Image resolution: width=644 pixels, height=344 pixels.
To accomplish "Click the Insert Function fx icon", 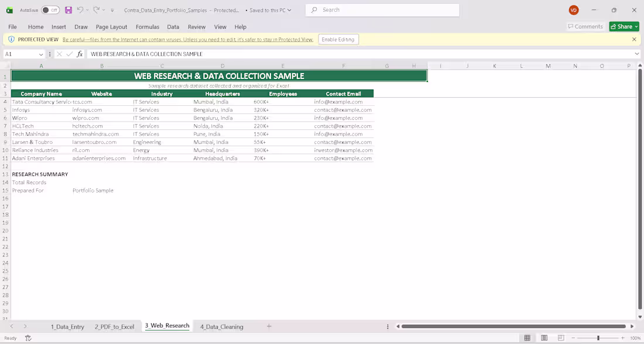I will point(80,54).
